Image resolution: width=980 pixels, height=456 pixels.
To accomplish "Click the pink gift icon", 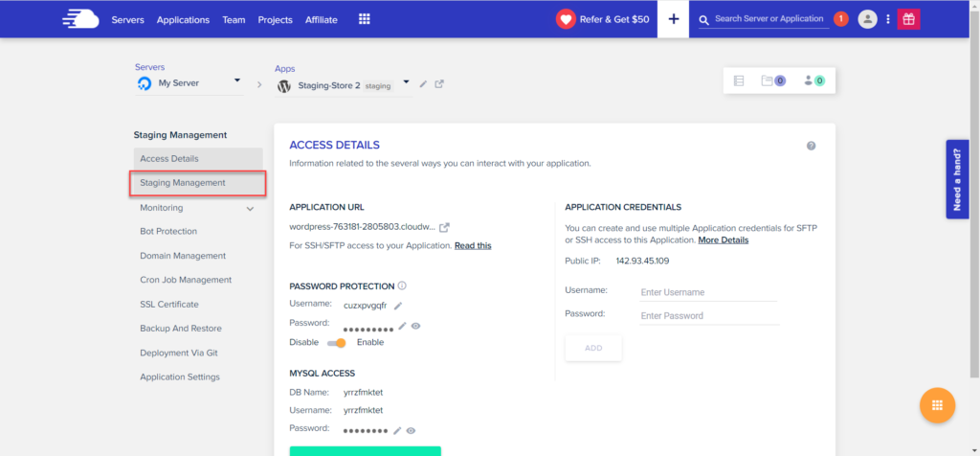I will point(909,19).
